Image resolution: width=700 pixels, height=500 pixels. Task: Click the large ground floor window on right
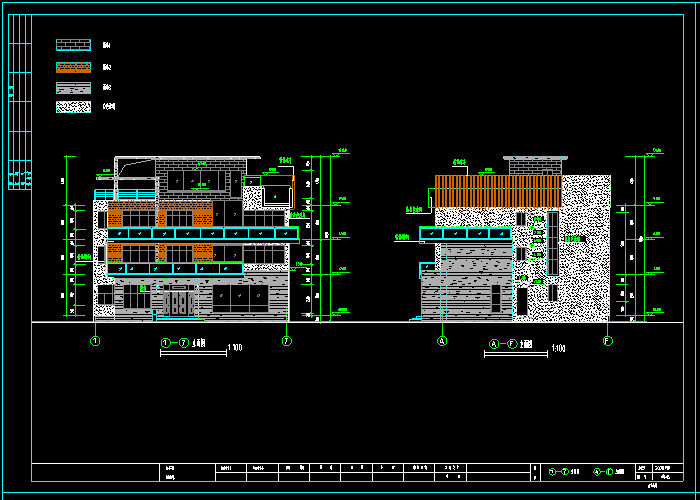(240, 297)
